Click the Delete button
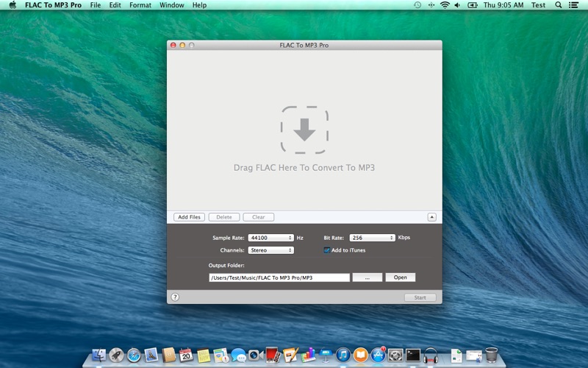This screenshot has height=368, width=588. tap(224, 217)
